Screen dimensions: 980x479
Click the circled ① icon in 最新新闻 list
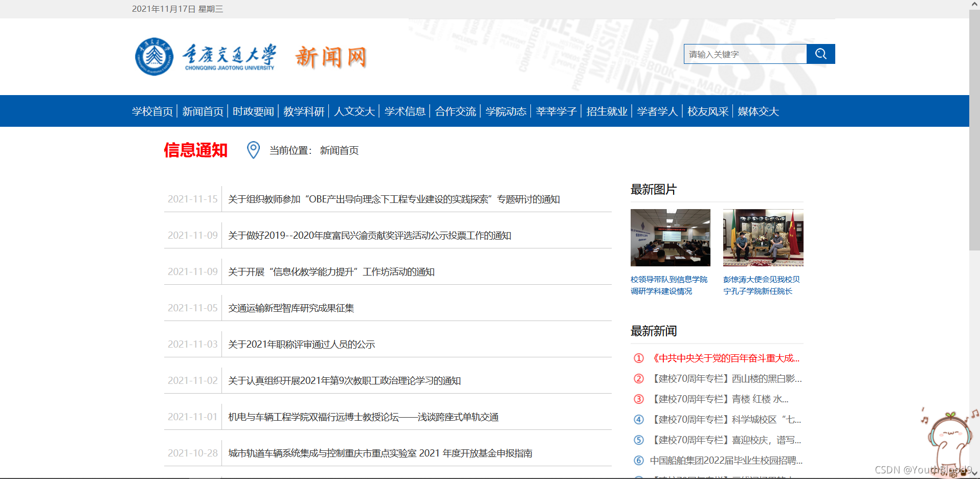point(639,358)
